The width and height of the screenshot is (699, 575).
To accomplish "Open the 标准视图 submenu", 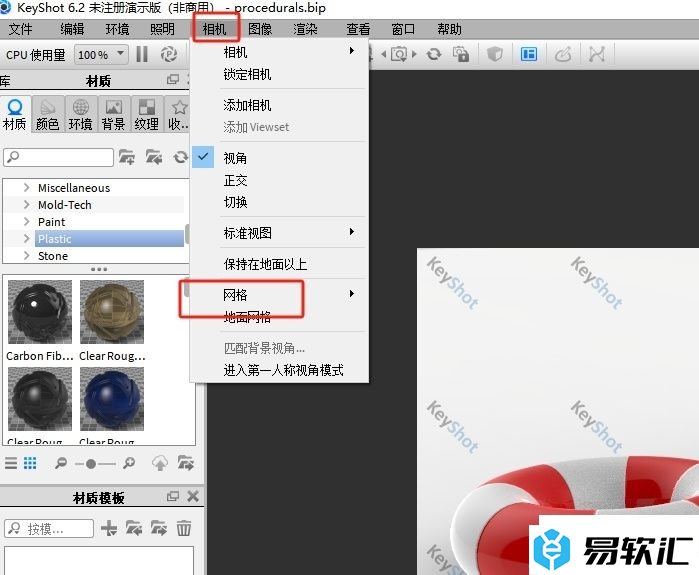I will click(x=279, y=232).
